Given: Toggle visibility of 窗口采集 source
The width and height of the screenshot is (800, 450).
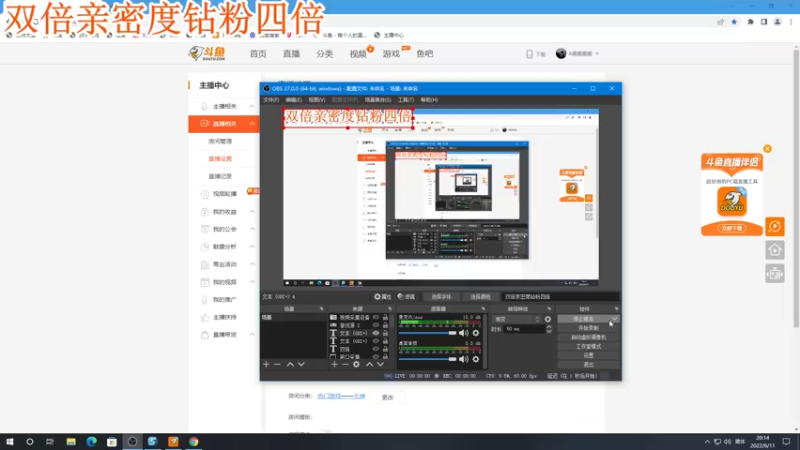Looking at the screenshot, I should 376,357.
